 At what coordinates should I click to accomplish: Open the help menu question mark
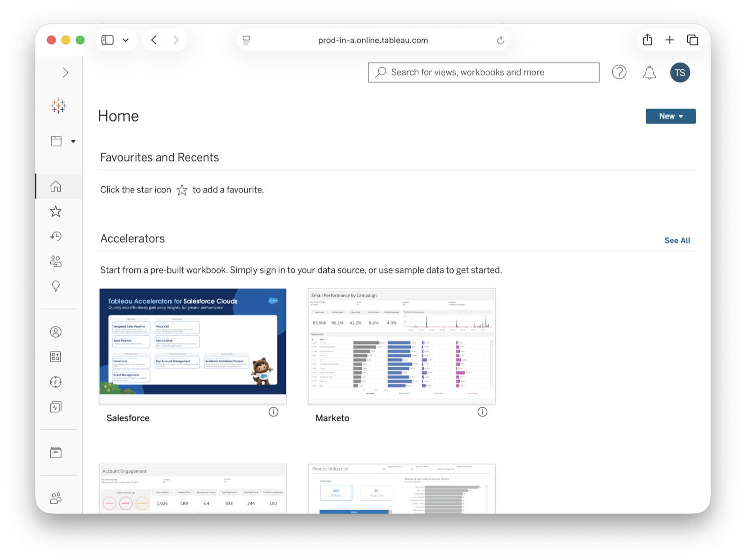[x=619, y=72]
